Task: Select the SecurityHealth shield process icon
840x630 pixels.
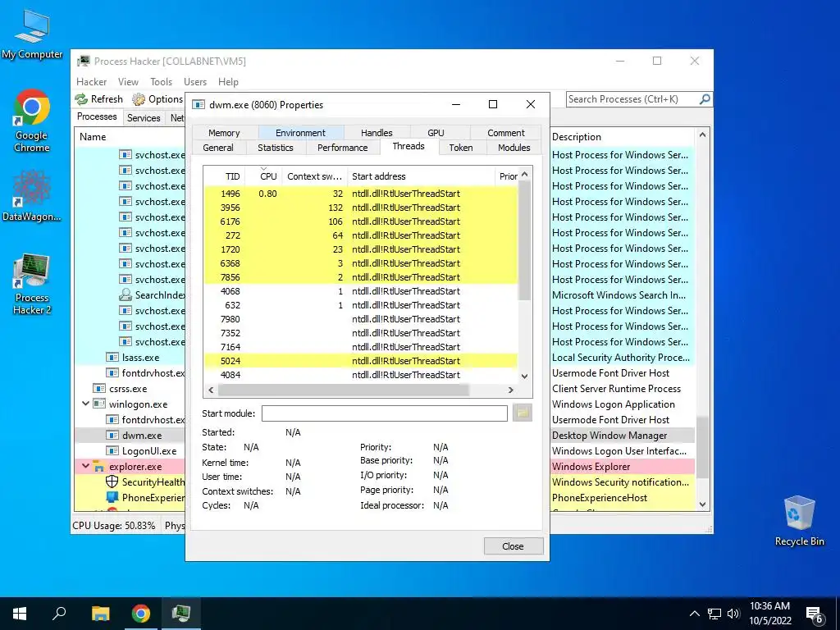Action: (x=112, y=482)
